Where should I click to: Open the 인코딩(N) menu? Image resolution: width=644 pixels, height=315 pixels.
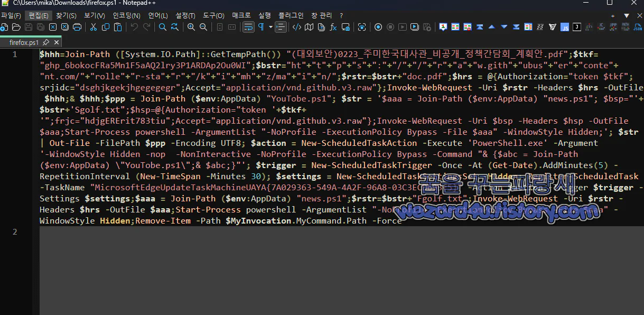(x=126, y=15)
